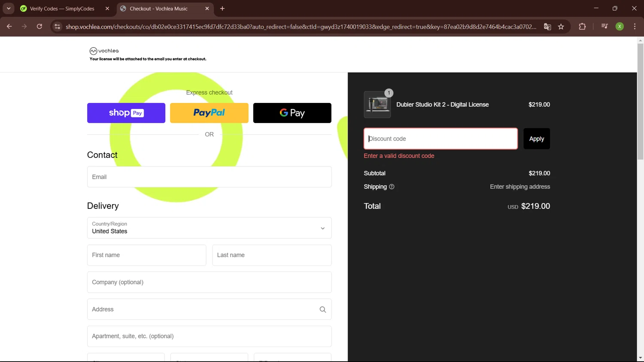The height and width of the screenshot is (362, 644).
Task: Focus the Email input field
Action: (210, 177)
